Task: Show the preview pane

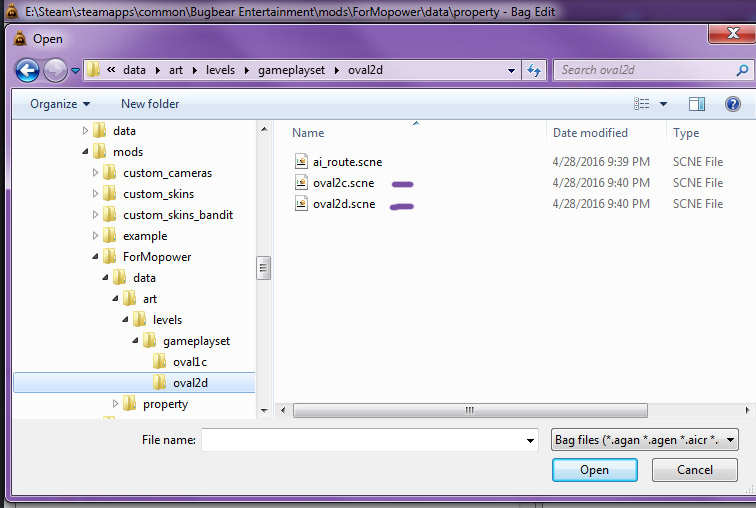Action: (697, 104)
